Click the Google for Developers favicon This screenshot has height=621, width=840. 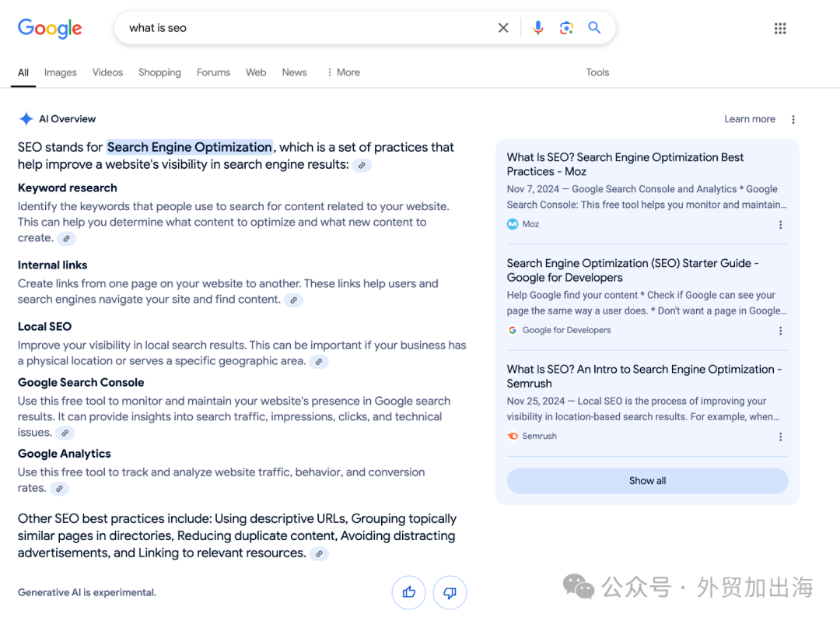pos(513,330)
